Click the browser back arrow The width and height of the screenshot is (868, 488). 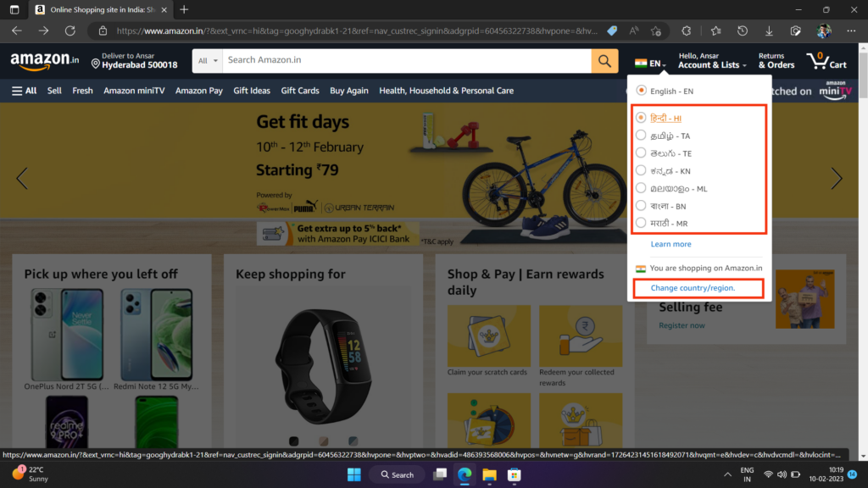pyautogui.click(x=16, y=29)
